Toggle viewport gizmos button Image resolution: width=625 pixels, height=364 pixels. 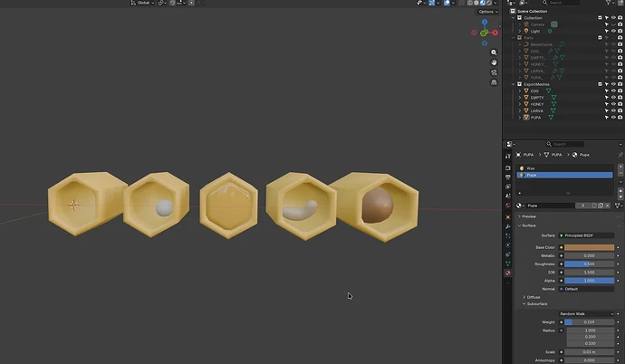[x=432, y=3]
